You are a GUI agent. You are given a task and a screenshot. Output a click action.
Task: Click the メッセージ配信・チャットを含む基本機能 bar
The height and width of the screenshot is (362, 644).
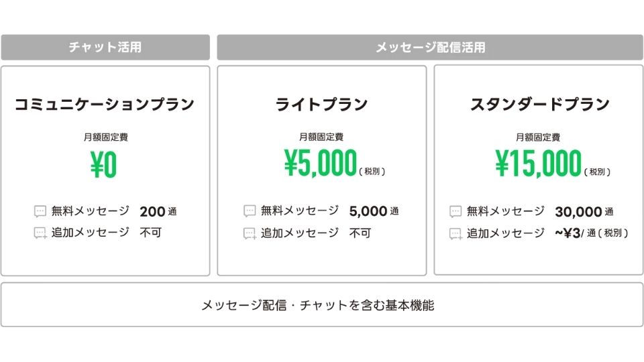pyautogui.click(x=322, y=305)
